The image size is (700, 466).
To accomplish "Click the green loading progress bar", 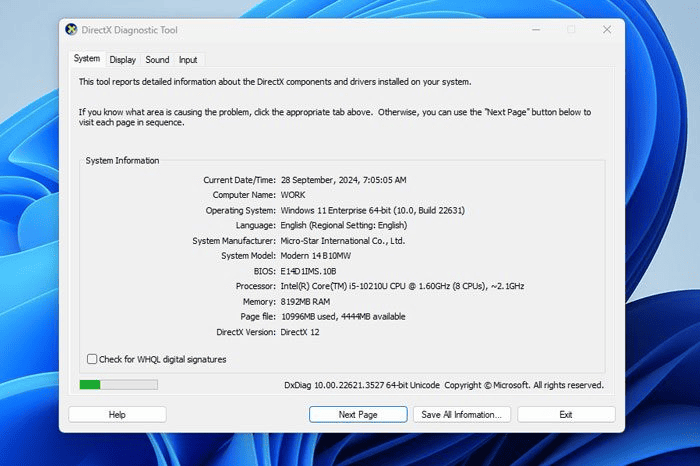I will [118, 385].
